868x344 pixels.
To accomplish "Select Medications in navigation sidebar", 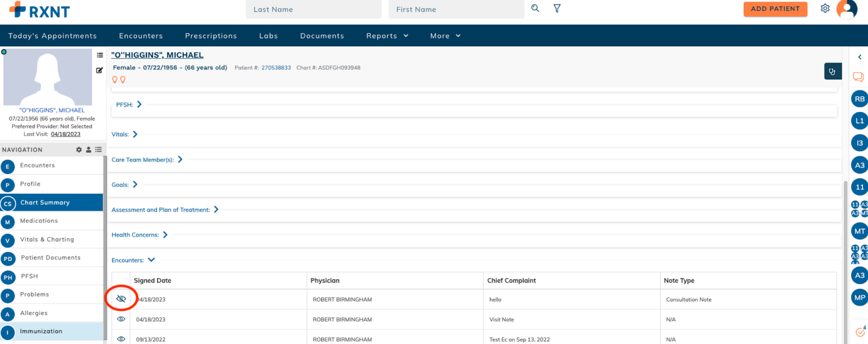I will click(x=39, y=221).
